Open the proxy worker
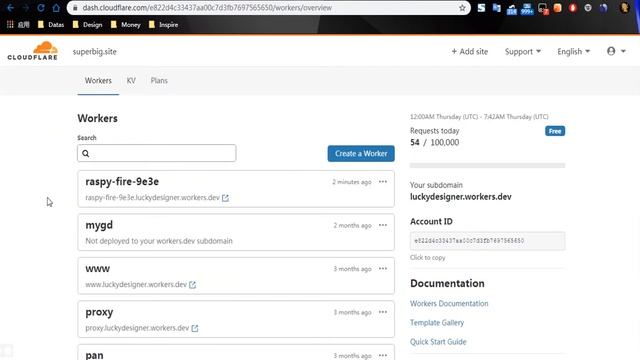The height and width of the screenshot is (360, 640). [x=99, y=313]
